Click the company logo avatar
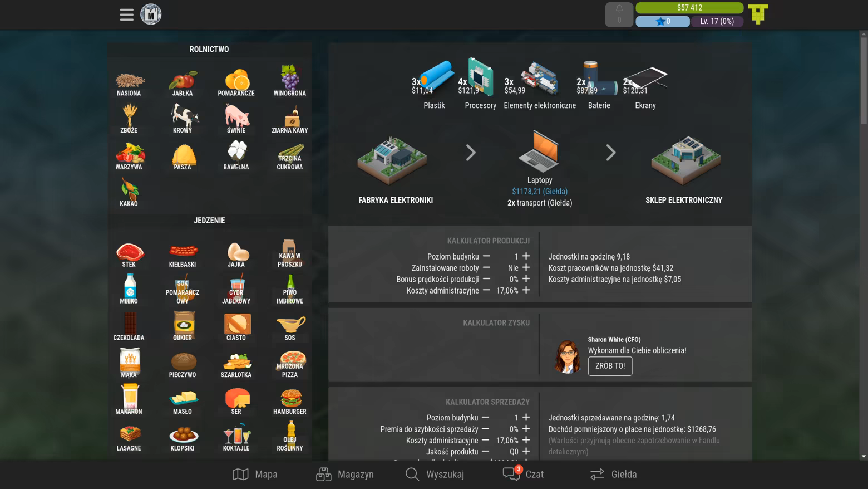 (x=151, y=14)
